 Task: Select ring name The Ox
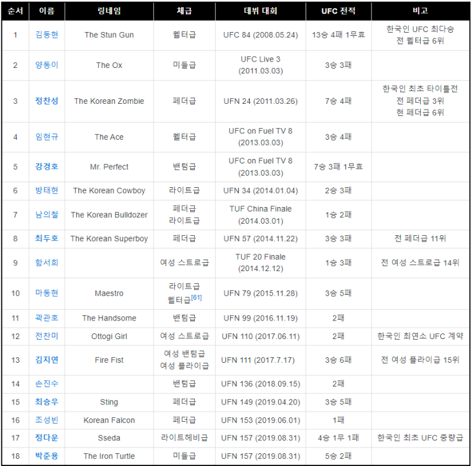(x=109, y=65)
